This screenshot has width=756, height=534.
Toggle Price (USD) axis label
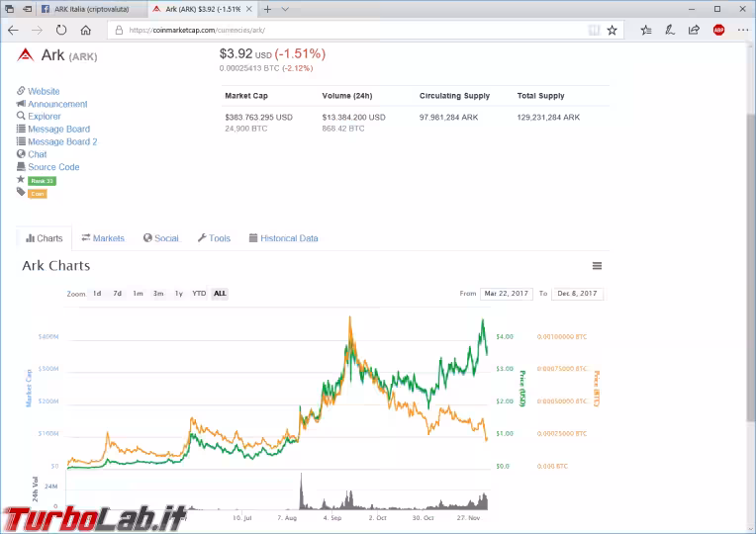pyautogui.click(x=521, y=389)
